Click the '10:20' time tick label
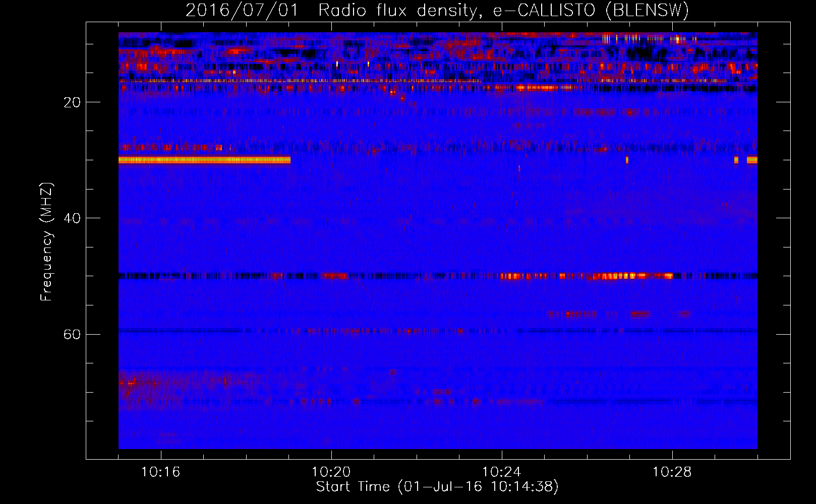816x504 pixels. click(x=331, y=472)
